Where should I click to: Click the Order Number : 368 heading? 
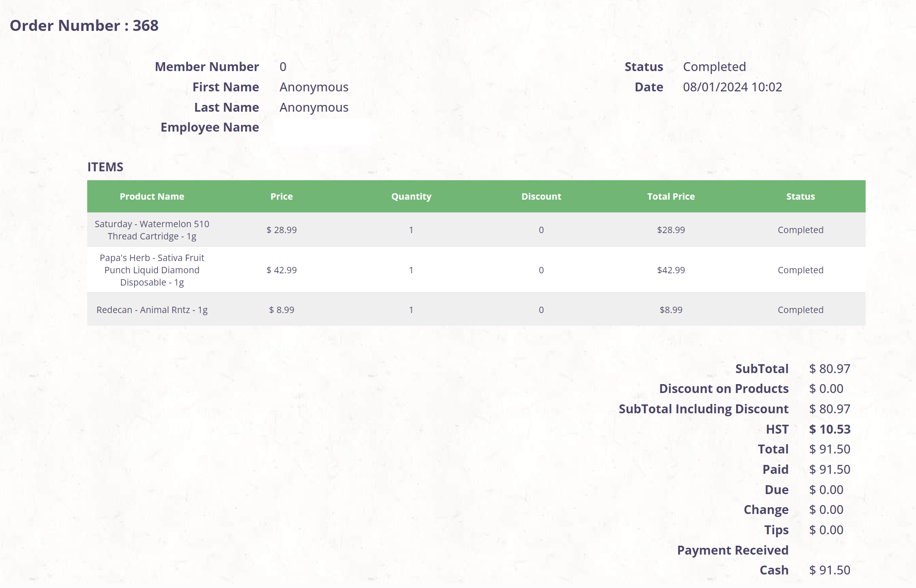pyautogui.click(x=84, y=25)
